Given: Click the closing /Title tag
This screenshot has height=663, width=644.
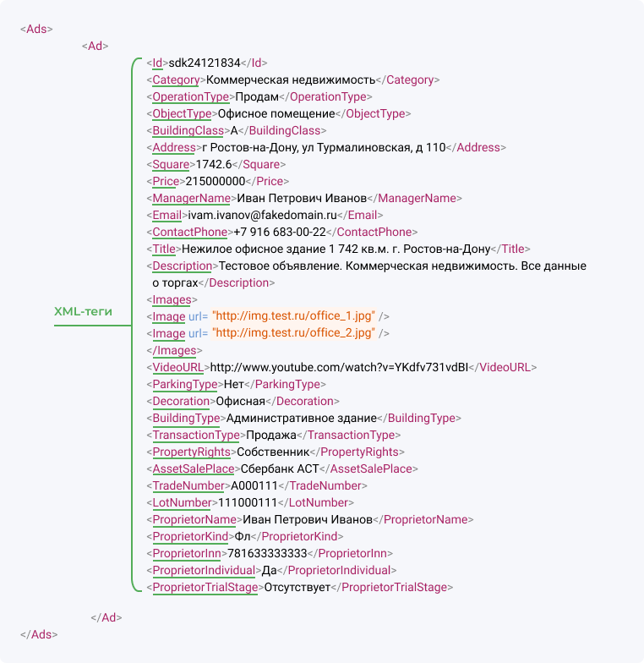Looking at the screenshot, I should click(x=510, y=249).
